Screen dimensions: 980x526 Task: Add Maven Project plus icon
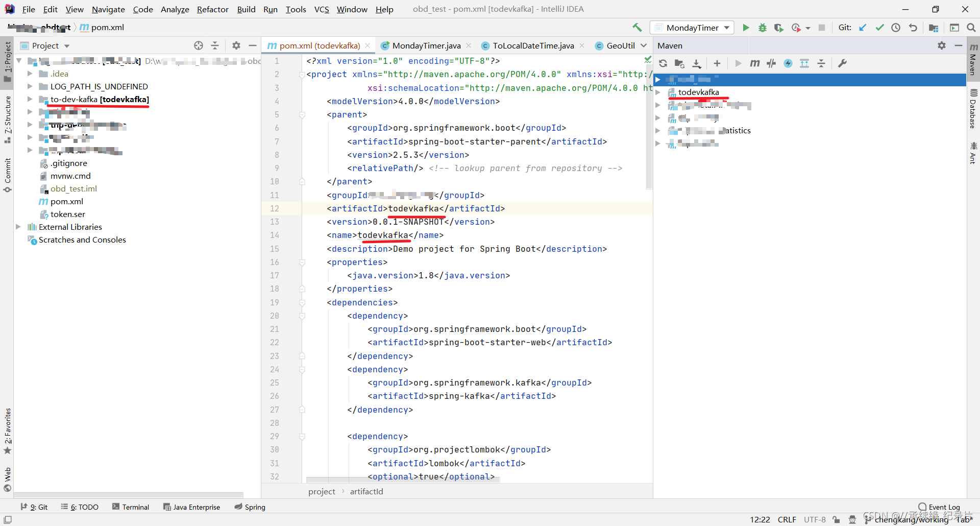tap(717, 63)
